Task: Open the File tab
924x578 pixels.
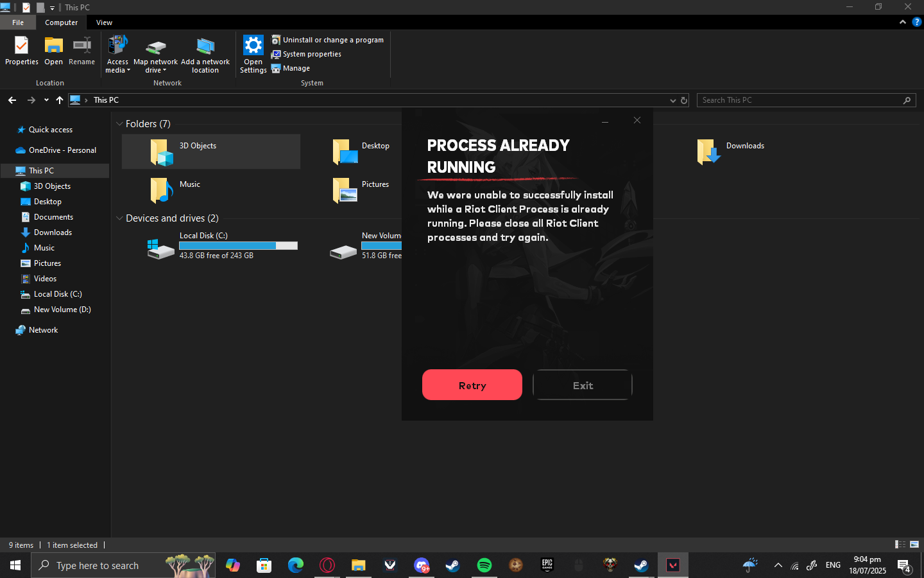Action: 18,22
